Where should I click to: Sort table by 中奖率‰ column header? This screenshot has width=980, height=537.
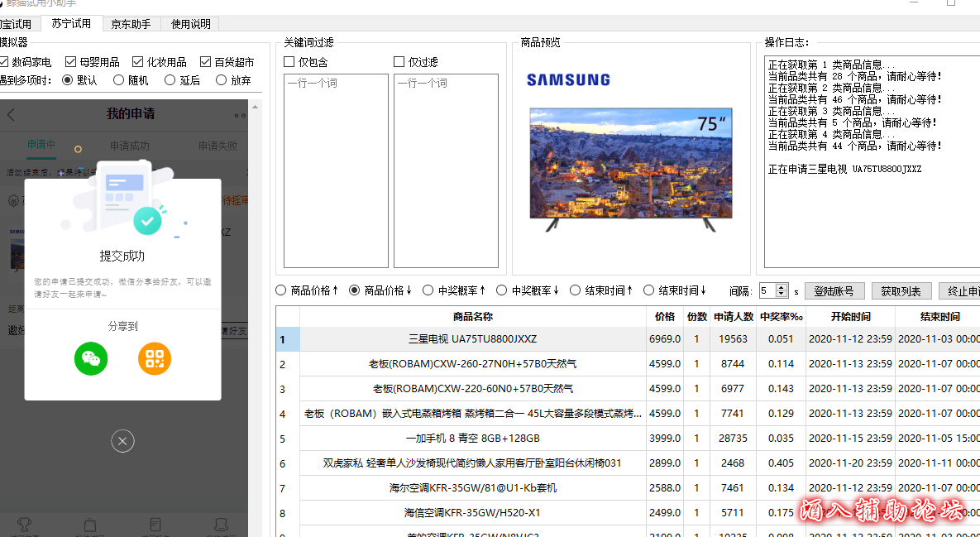pos(782,316)
